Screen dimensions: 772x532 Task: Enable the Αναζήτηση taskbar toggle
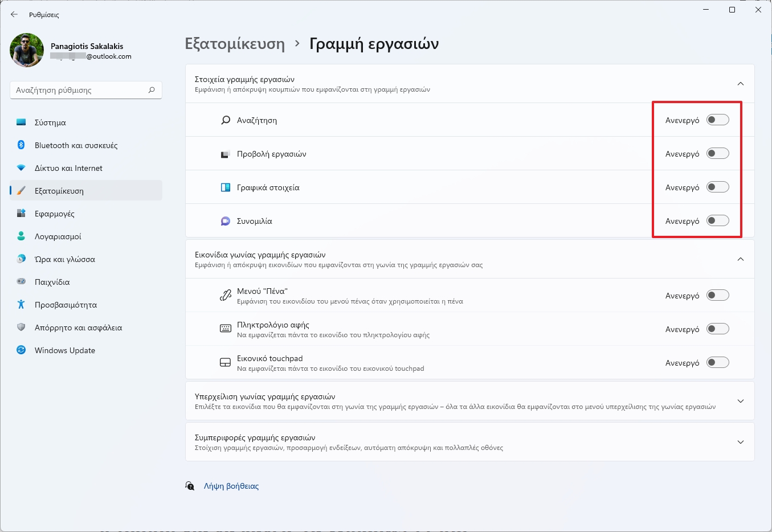click(717, 120)
